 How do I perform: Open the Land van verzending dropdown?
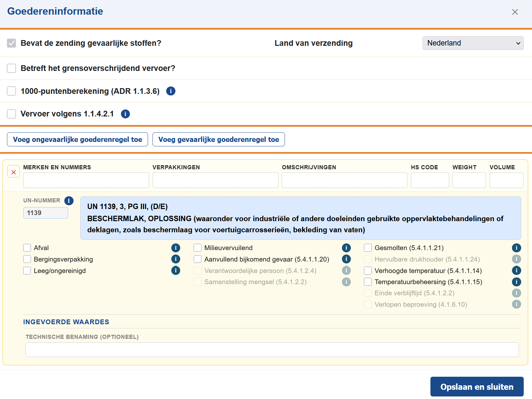coord(473,43)
